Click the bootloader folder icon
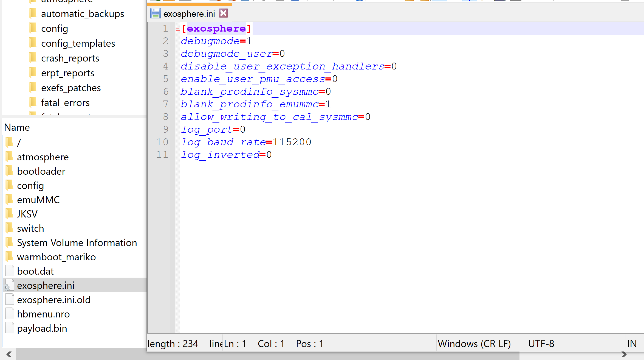The image size is (644, 360). point(9,171)
